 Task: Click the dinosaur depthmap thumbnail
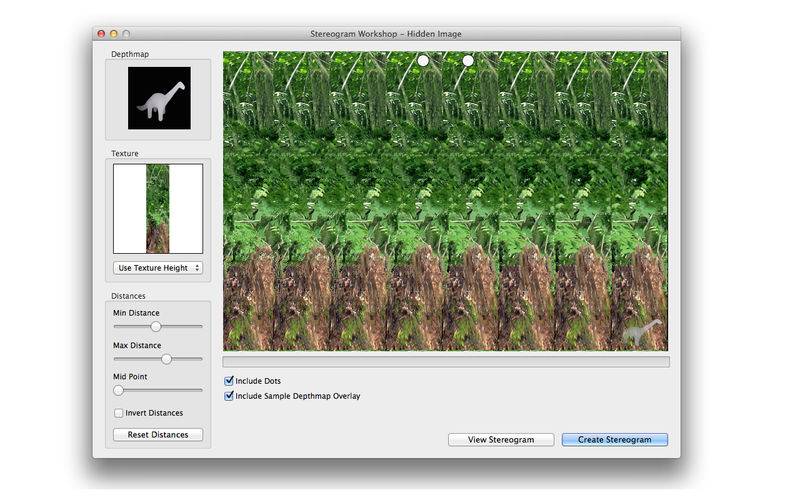coord(159,98)
